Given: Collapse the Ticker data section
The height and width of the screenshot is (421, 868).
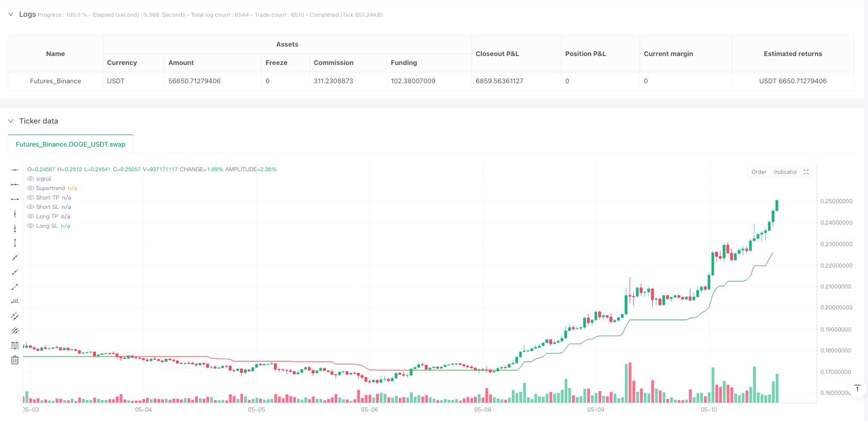Looking at the screenshot, I should [x=10, y=121].
